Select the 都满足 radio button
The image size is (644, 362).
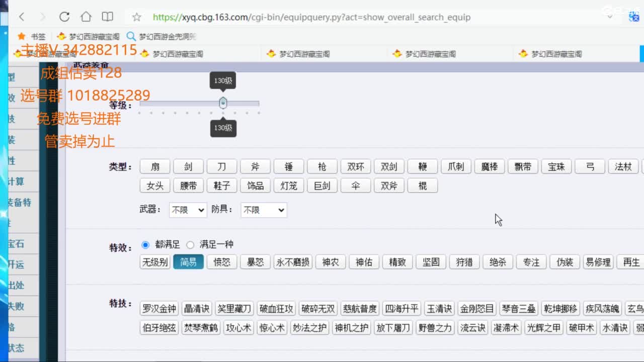(145, 245)
